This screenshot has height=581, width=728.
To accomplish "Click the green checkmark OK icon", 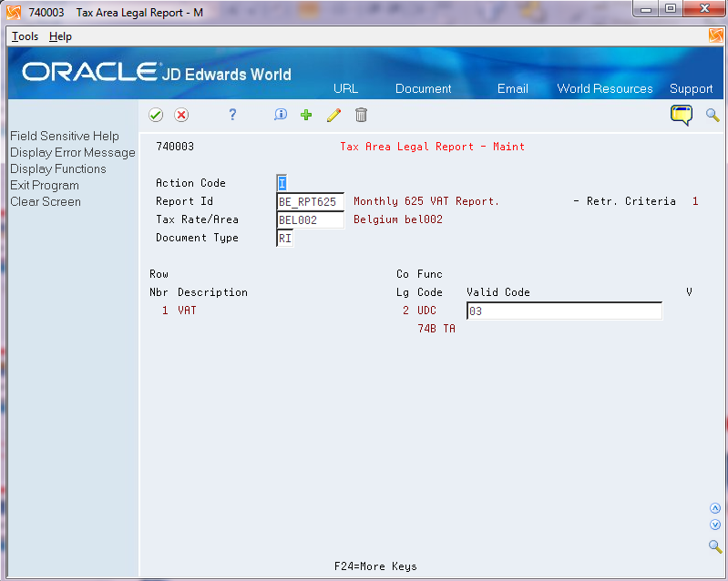I will tap(156, 115).
